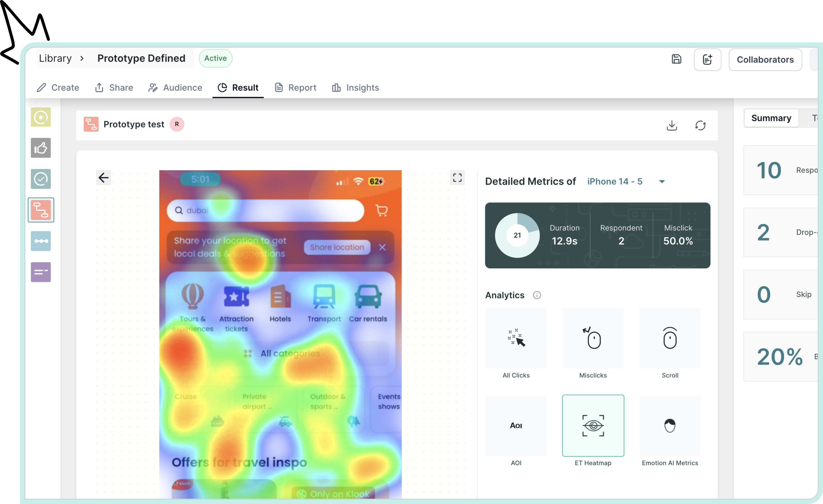Click the Prototype test block icon in header
The image size is (823, 504).
[91, 124]
